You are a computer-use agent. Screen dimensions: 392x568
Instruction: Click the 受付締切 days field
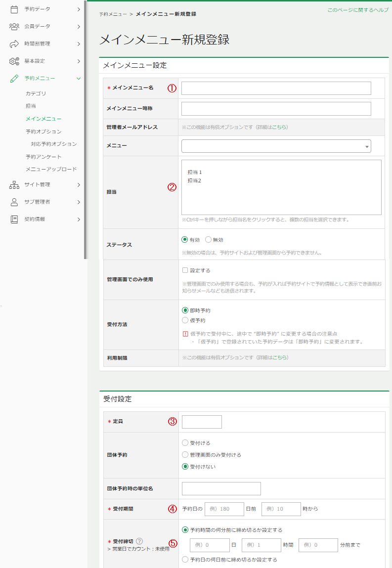click(x=210, y=545)
